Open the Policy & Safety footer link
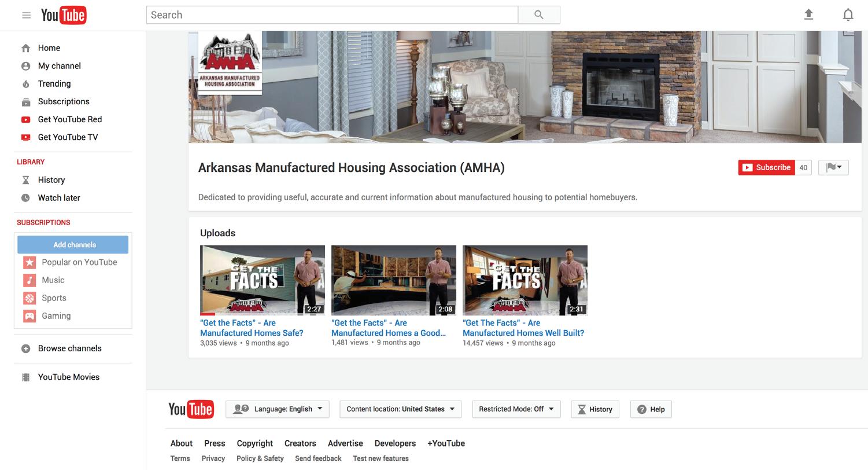The image size is (868, 470). 260,458
